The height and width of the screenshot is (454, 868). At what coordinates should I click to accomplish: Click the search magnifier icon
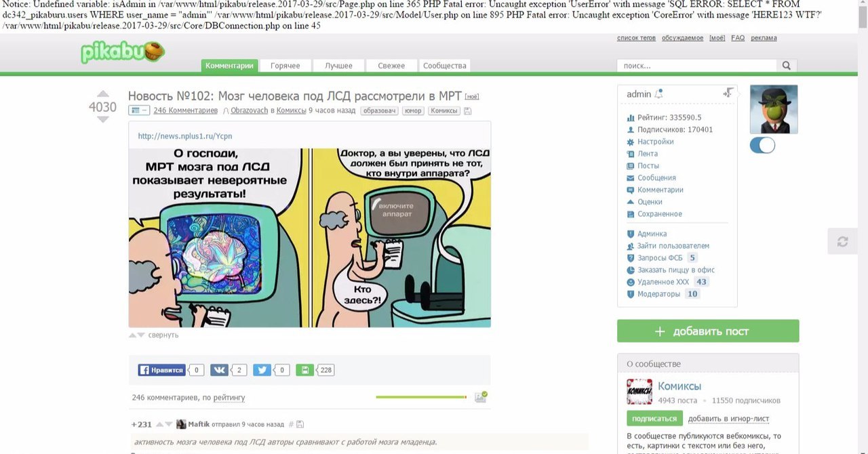[787, 66]
